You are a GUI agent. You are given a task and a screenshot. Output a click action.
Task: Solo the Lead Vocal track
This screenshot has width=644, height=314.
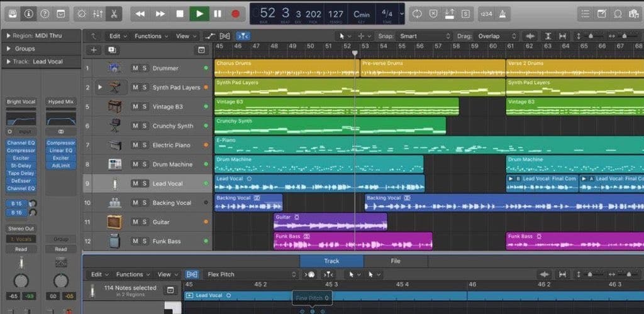145,183
